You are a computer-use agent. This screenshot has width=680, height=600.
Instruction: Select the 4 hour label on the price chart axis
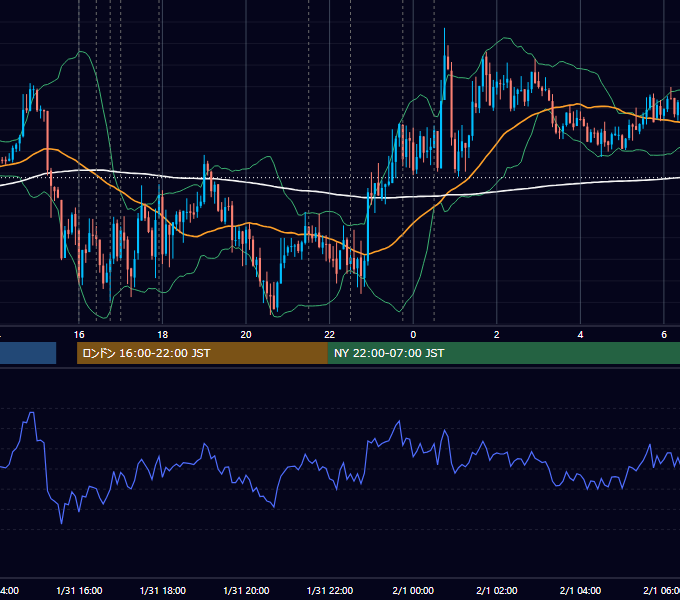580,335
